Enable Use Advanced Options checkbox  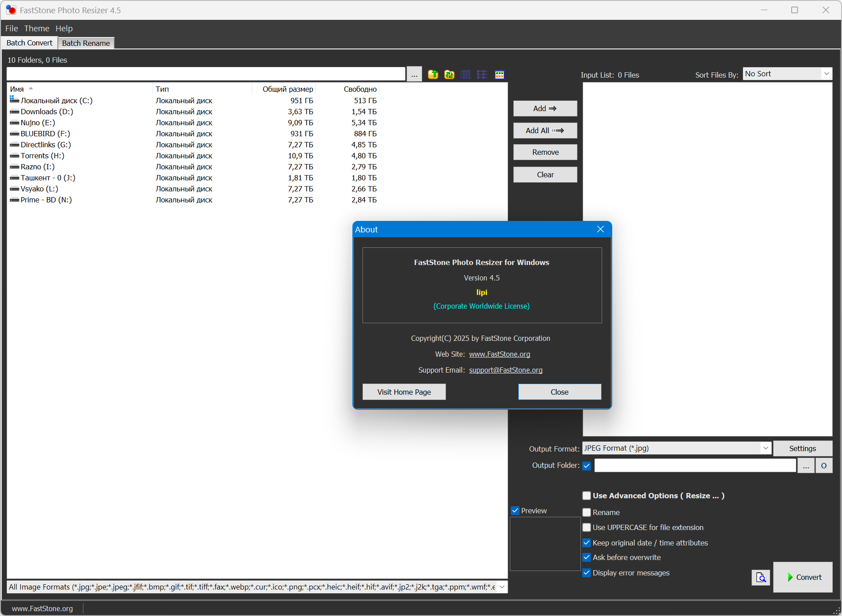pyautogui.click(x=587, y=496)
